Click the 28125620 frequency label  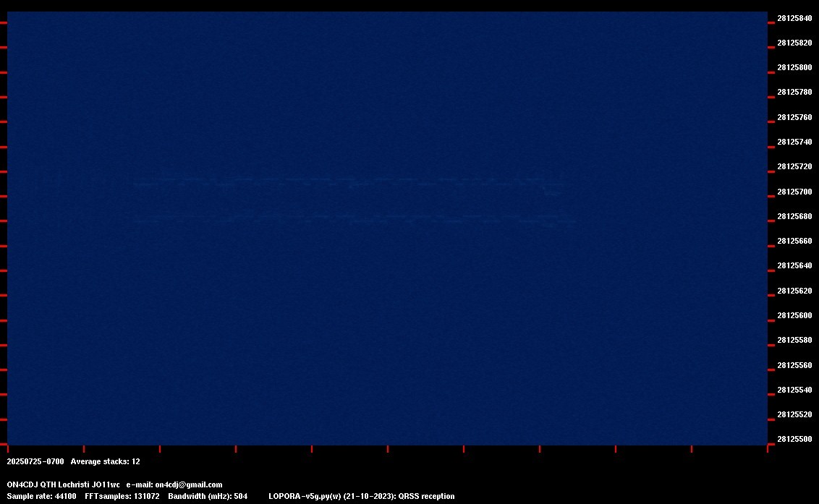794,291
